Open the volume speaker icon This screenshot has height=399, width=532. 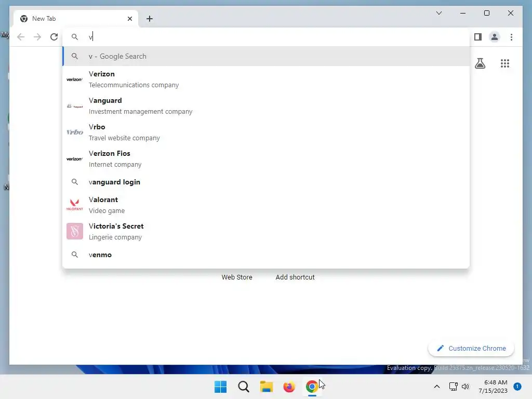tap(465, 387)
